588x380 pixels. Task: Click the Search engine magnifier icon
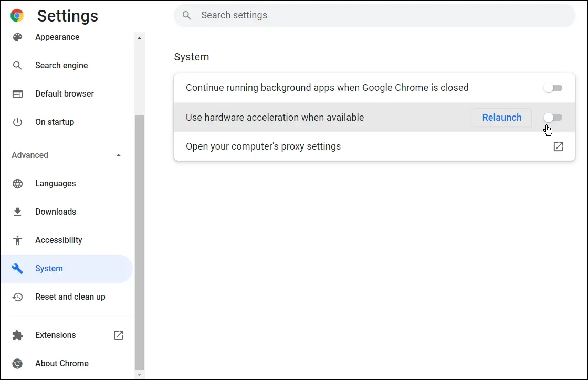pyautogui.click(x=17, y=66)
